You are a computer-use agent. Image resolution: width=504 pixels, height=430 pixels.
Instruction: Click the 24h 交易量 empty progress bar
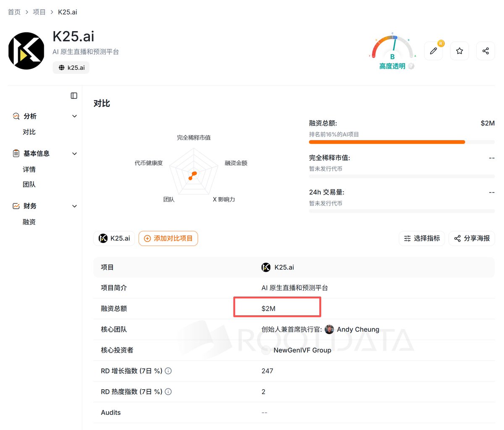(x=402, y=211)
